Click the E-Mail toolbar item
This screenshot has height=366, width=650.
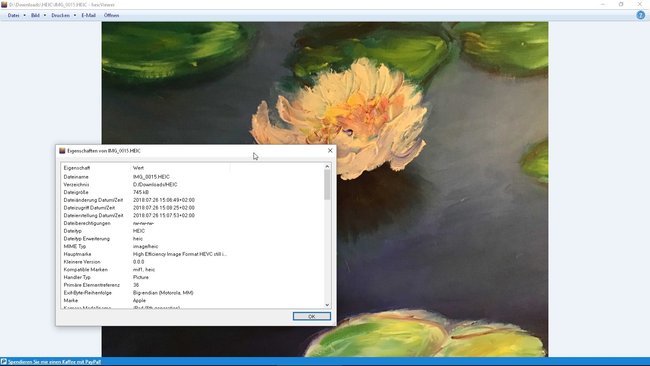[x=88, y=15]
